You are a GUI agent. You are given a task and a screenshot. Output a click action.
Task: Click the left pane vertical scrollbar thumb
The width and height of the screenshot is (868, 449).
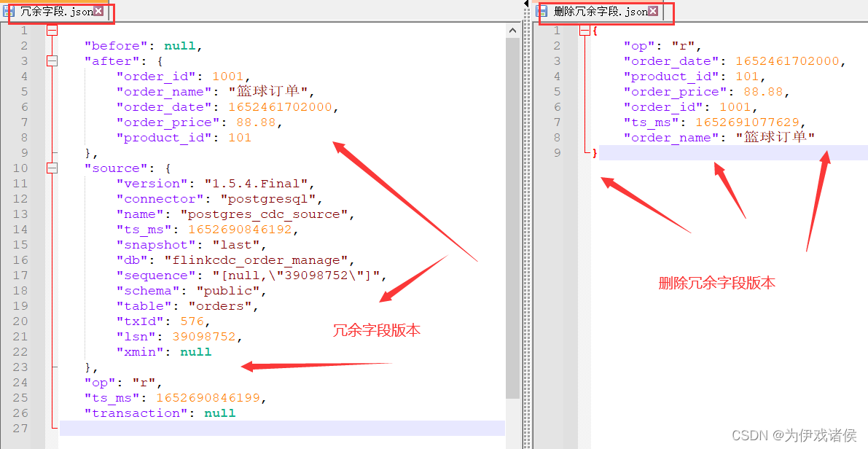click(512, 218)
